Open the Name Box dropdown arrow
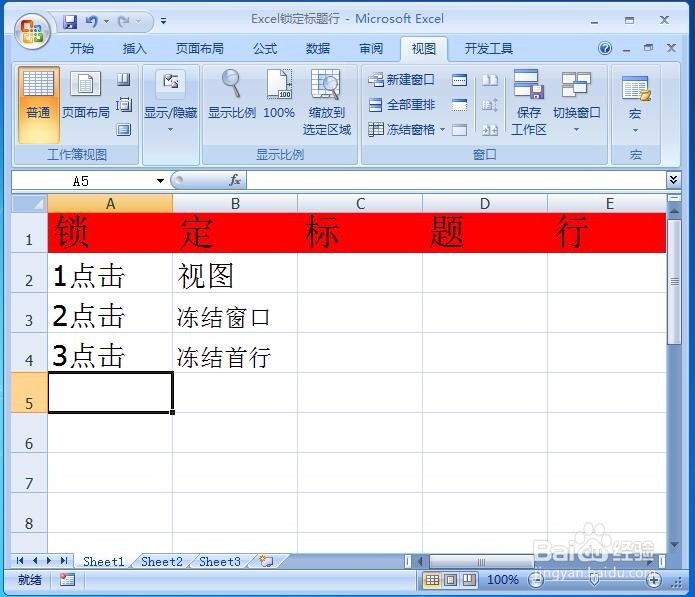The height and width of the screenshot is (597, 695). click(x=160, y=181)
